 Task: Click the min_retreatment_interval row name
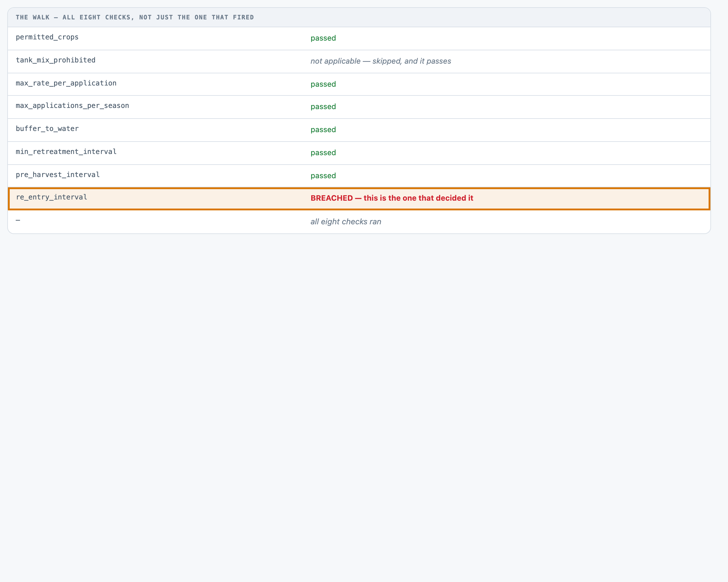(x=66, y=152)
